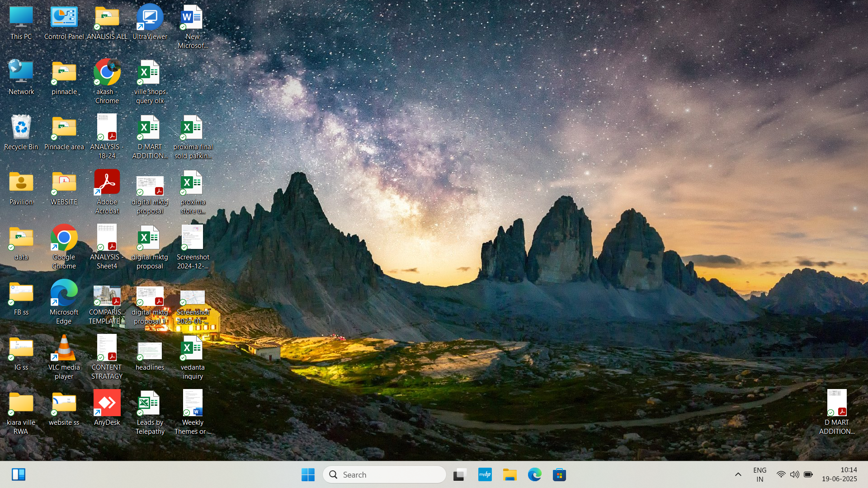Launch Microsoft Store from the taskbar
868x488 pixels.
pos(559,474)
